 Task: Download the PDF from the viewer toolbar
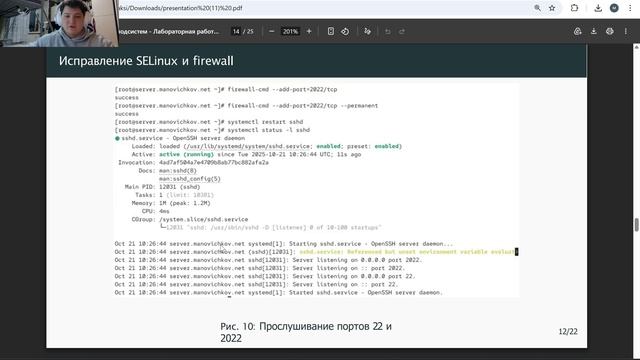[x=594, y=31]
